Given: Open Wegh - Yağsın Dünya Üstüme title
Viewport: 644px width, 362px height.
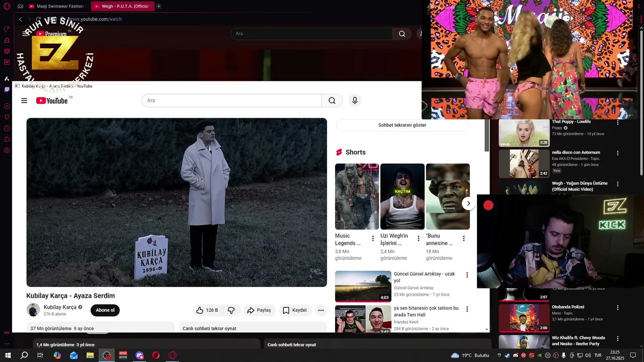Looking at the screenshot, I should point(580,186).
